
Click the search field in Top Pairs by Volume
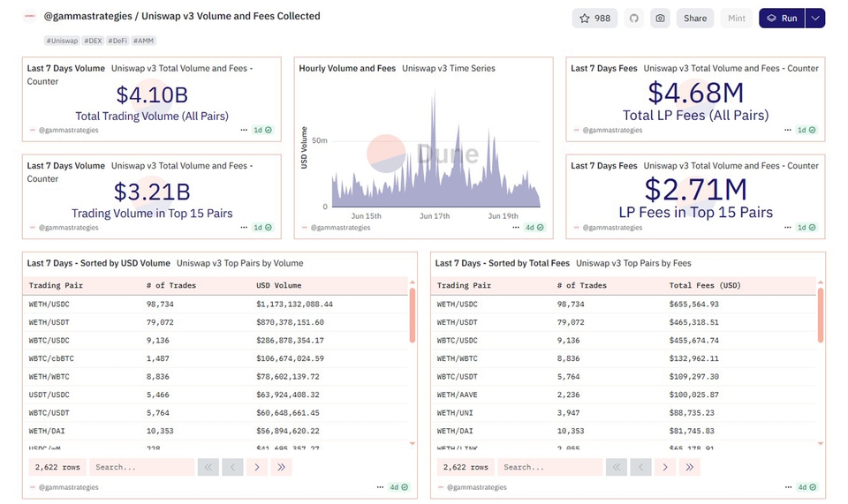[141, 467]
